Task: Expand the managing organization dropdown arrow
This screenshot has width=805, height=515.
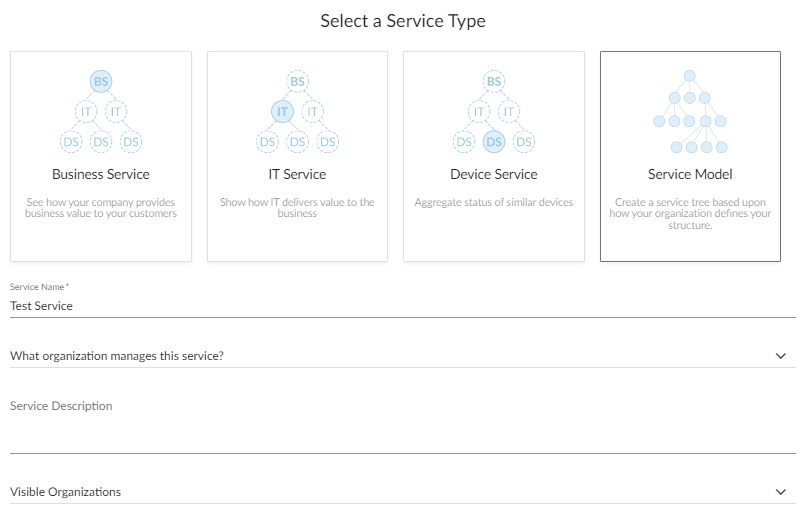Action: pos(781,355)
